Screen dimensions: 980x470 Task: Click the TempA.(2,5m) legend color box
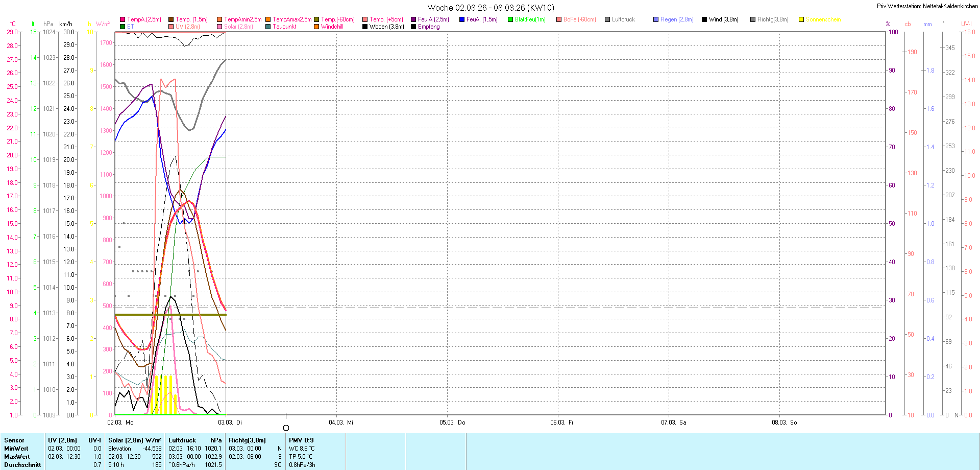click(122, 19)
